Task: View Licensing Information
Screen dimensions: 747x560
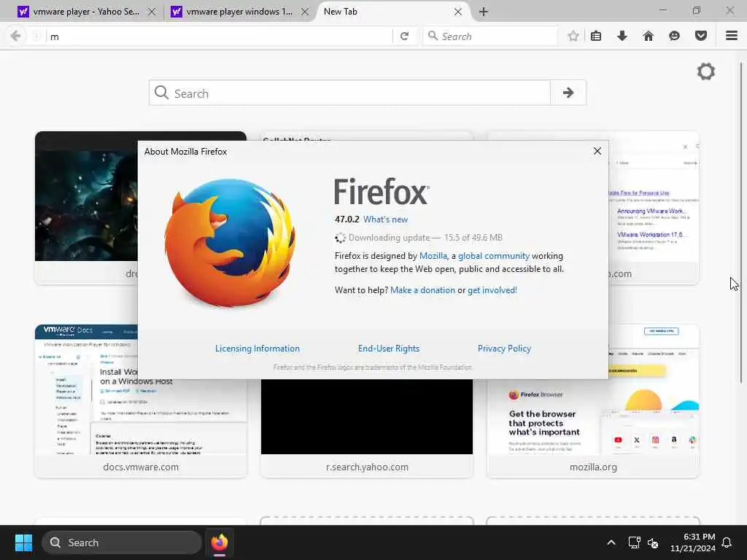Action: 258,349
